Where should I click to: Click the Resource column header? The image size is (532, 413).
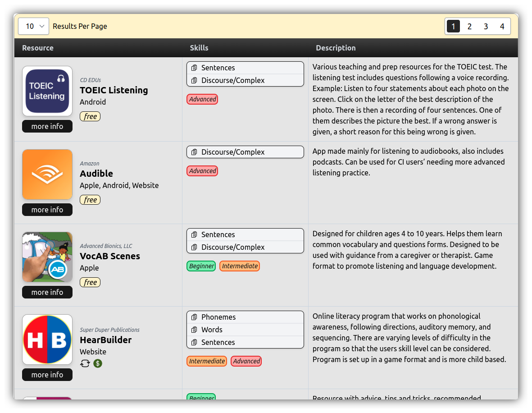[x=38, y=48]
